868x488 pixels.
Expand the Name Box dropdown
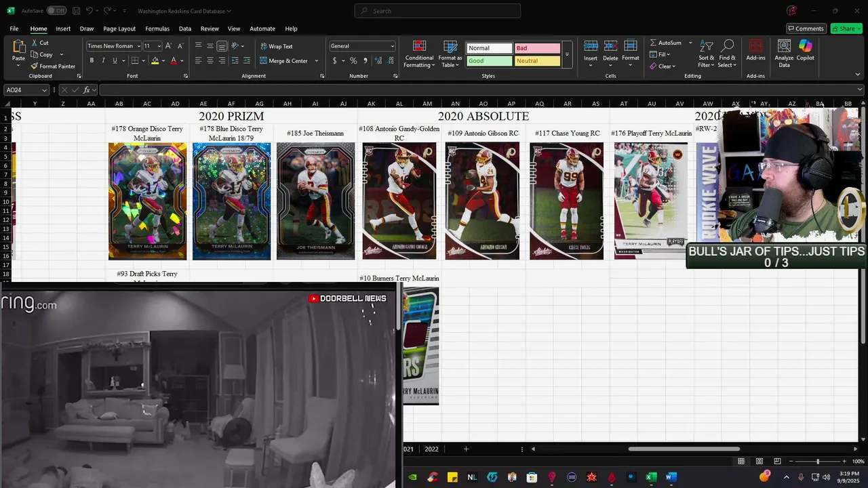click(45, 90)
